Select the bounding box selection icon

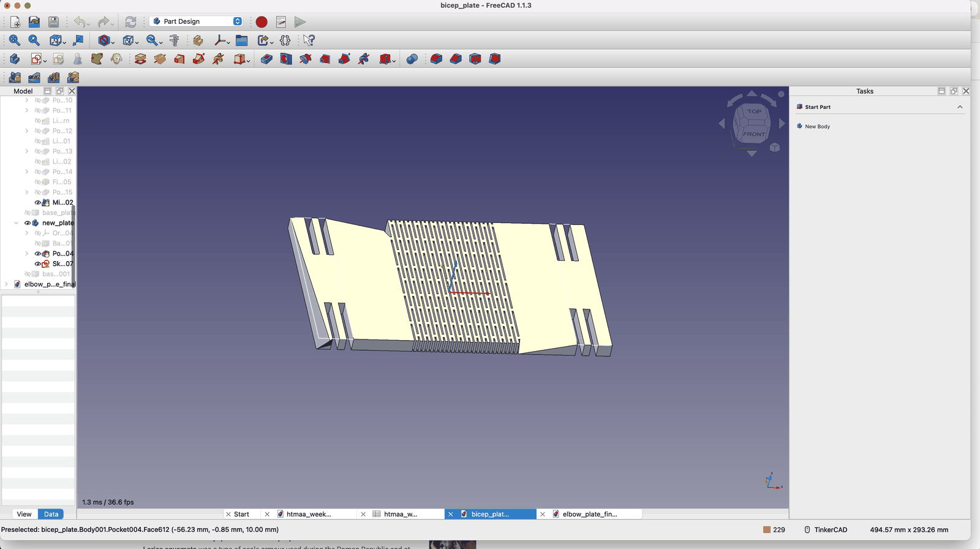tap(128, 40)
